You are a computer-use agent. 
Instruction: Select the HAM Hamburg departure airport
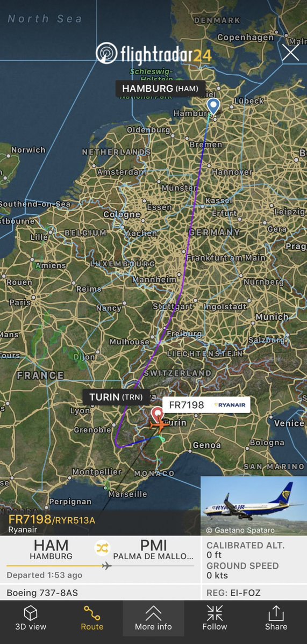coord(51,550)
